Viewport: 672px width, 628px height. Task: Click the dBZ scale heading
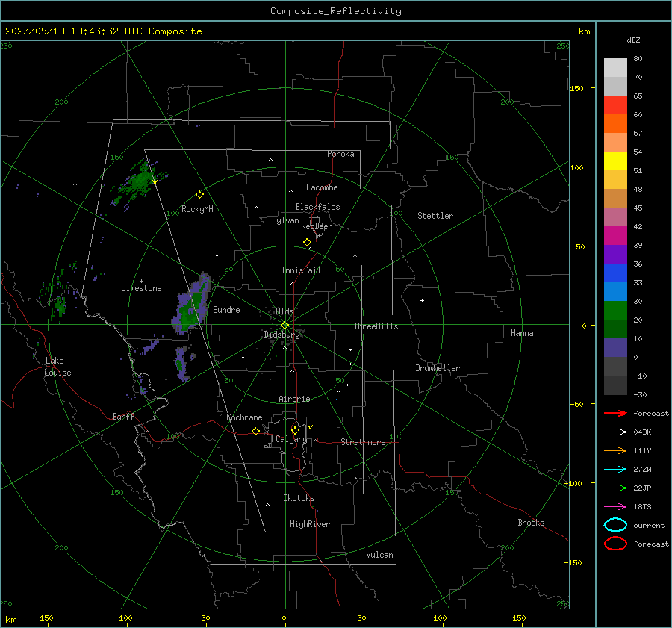point(633,40)
